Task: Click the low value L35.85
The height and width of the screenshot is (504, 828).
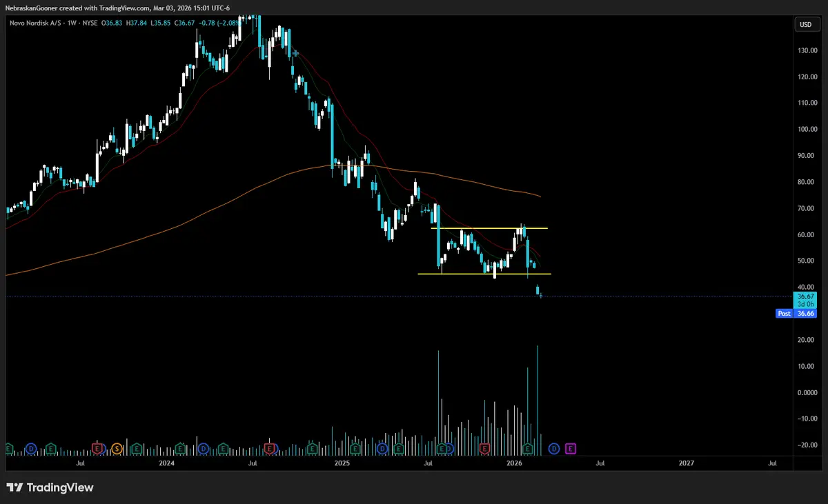Action: pos(161,24)
